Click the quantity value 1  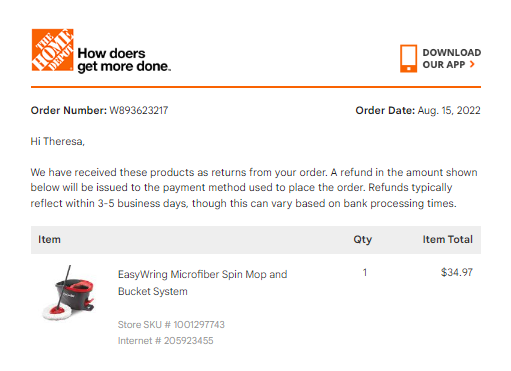[x=365, y=272]
